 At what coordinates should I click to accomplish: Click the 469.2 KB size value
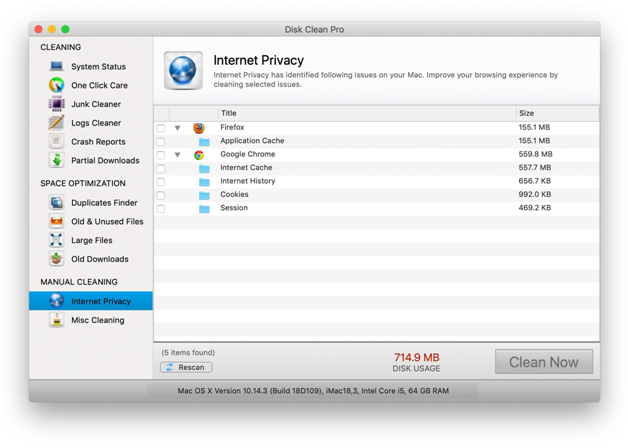coord(535,208)
